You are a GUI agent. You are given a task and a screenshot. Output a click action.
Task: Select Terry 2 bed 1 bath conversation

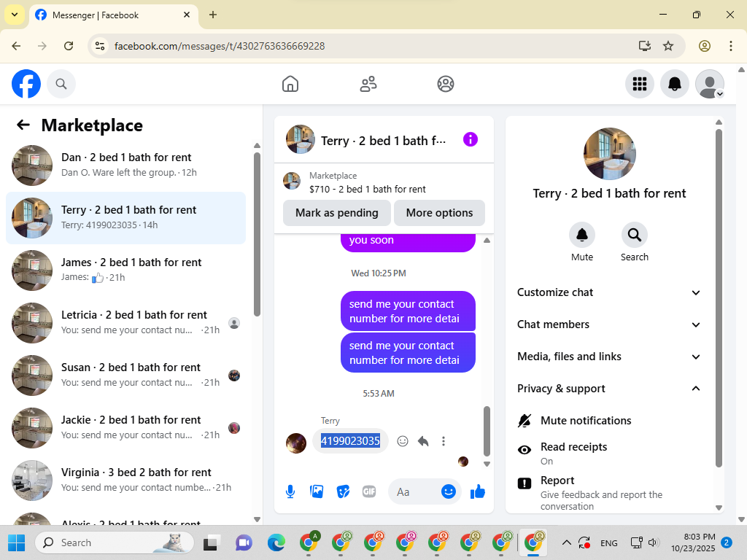pyautogui.click(x=125, y=218)
